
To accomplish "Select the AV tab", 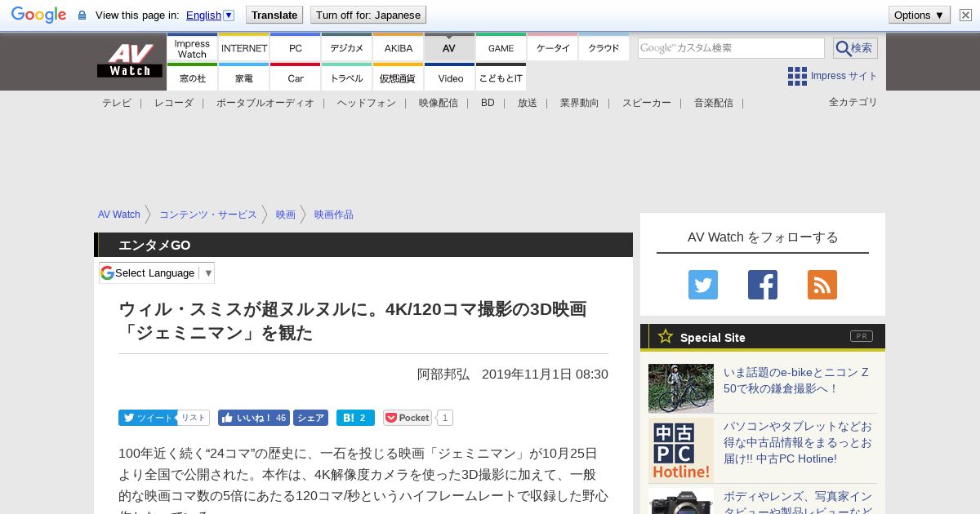I will click(449, 48).
